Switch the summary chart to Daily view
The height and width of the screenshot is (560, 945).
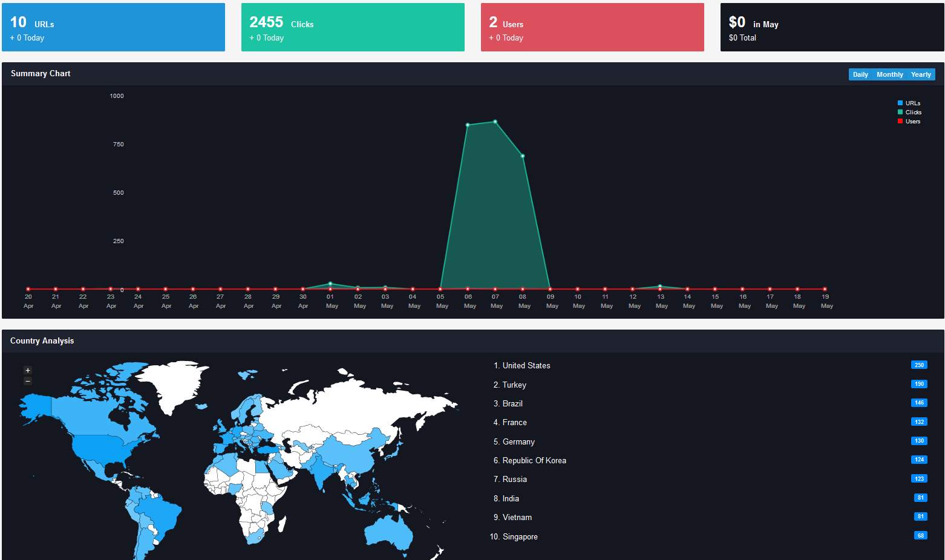click(x=860, y=74)
